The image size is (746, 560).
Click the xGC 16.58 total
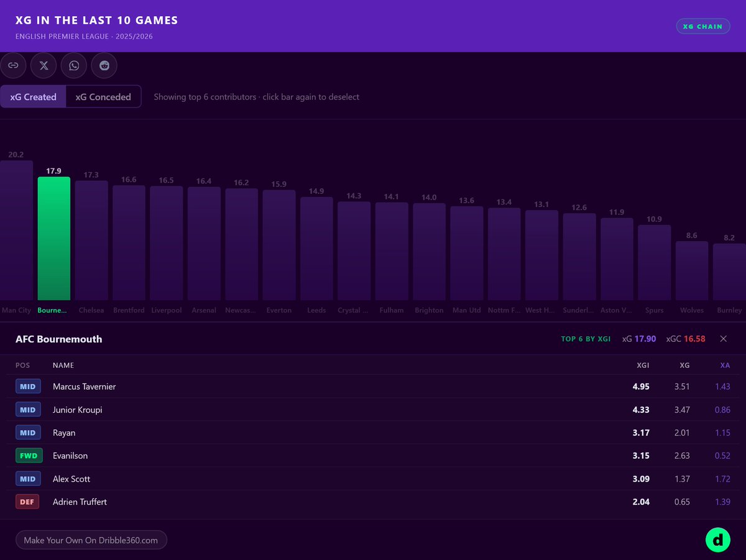(686, 339)
